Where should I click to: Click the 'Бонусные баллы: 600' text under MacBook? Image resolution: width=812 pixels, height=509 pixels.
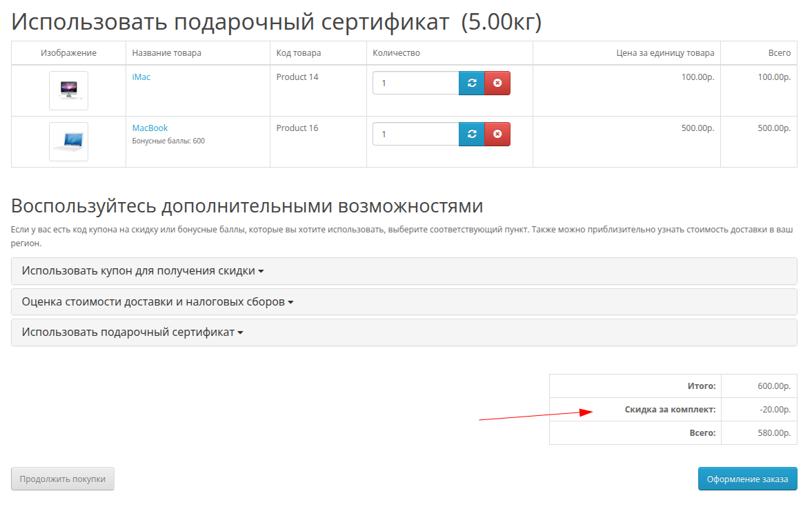coord(168,141)
